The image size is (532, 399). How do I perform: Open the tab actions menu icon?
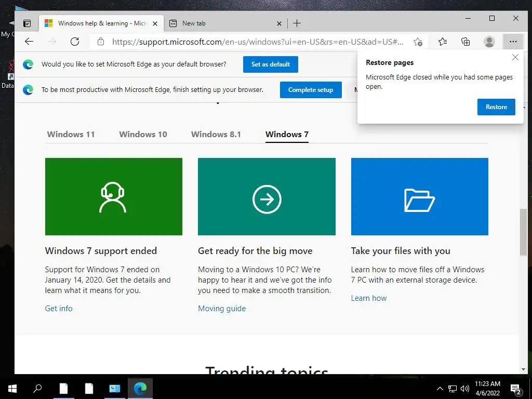[27, 23]
